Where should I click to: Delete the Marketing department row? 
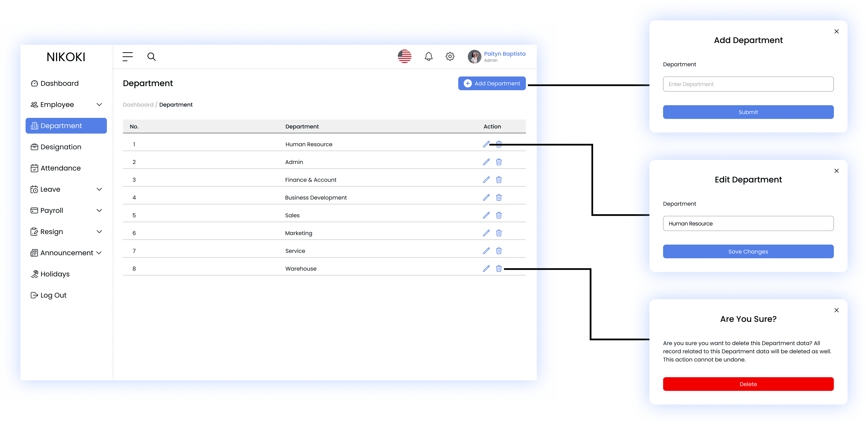click(x=499, y=233)
